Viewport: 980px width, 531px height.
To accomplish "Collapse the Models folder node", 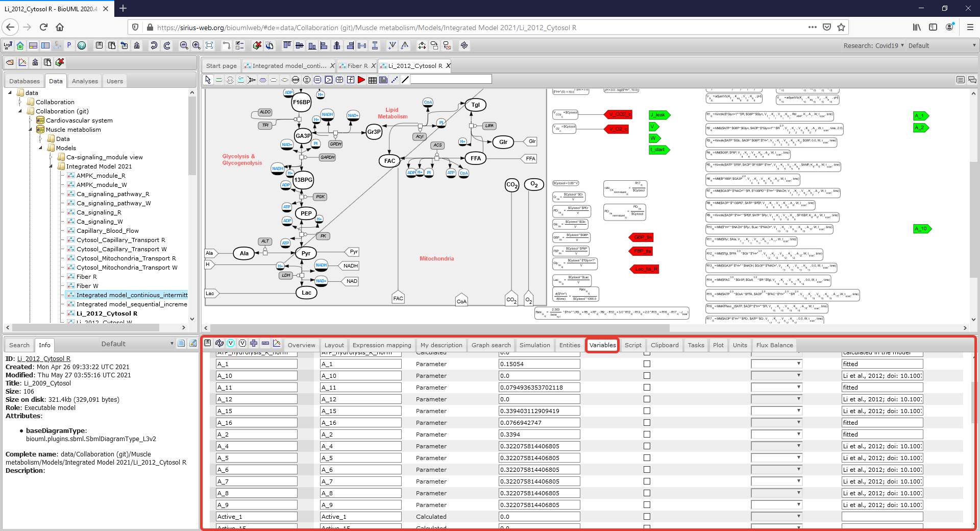I will point(40,148).
